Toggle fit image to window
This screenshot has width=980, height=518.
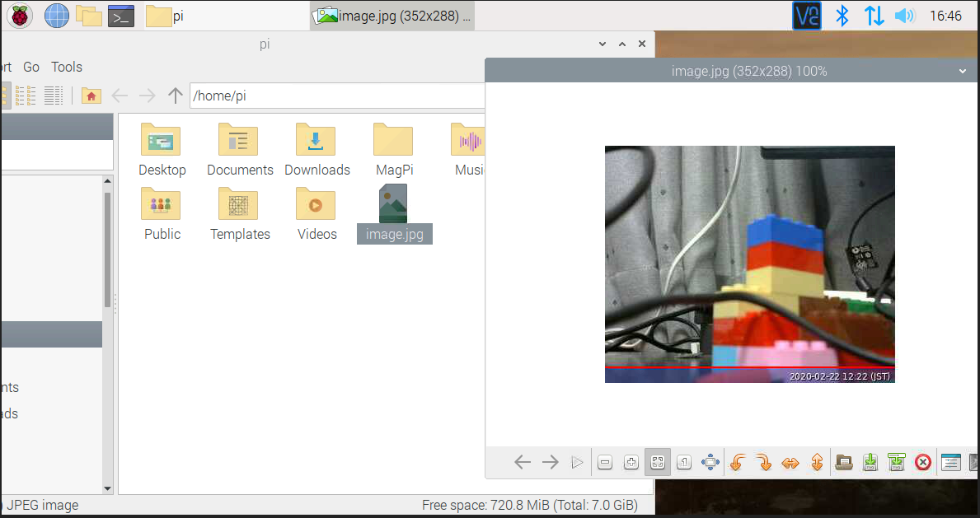point(658,463)
